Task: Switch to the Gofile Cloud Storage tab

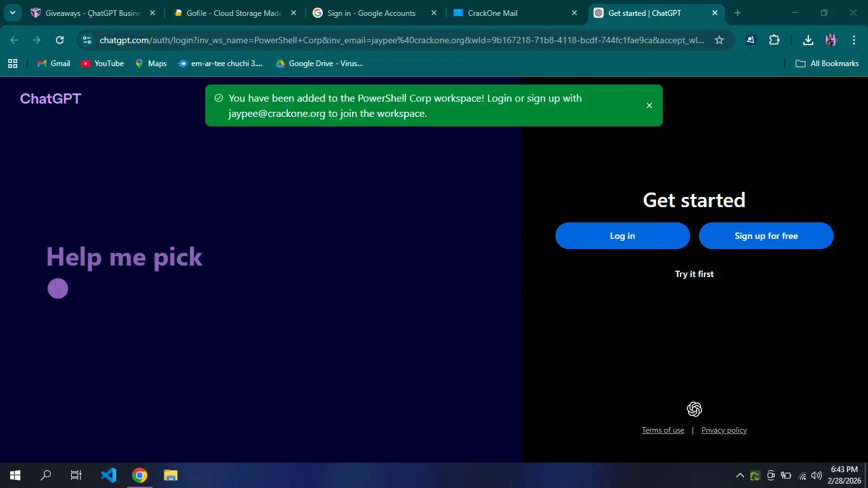Action: (x=234, y=13)
